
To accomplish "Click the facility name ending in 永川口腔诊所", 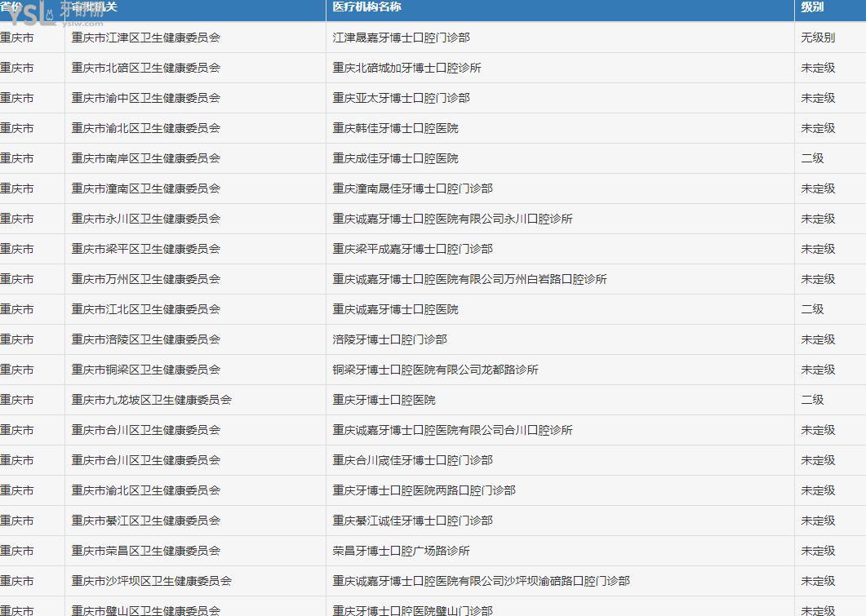I will pos(452,219).
